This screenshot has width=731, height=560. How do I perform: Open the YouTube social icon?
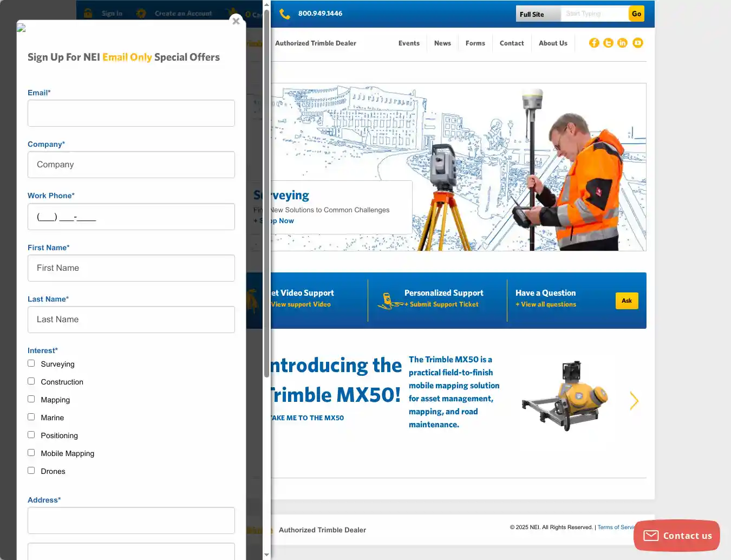637,43
